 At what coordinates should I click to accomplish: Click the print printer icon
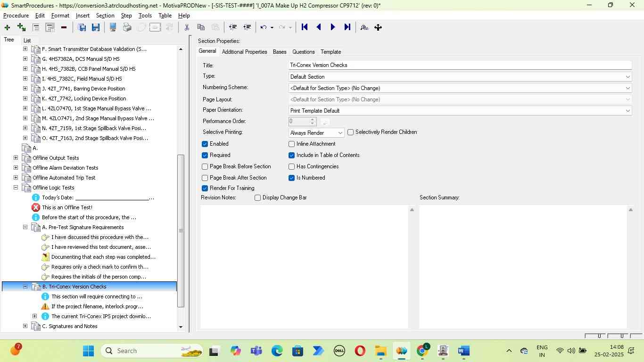coord(127,27)
